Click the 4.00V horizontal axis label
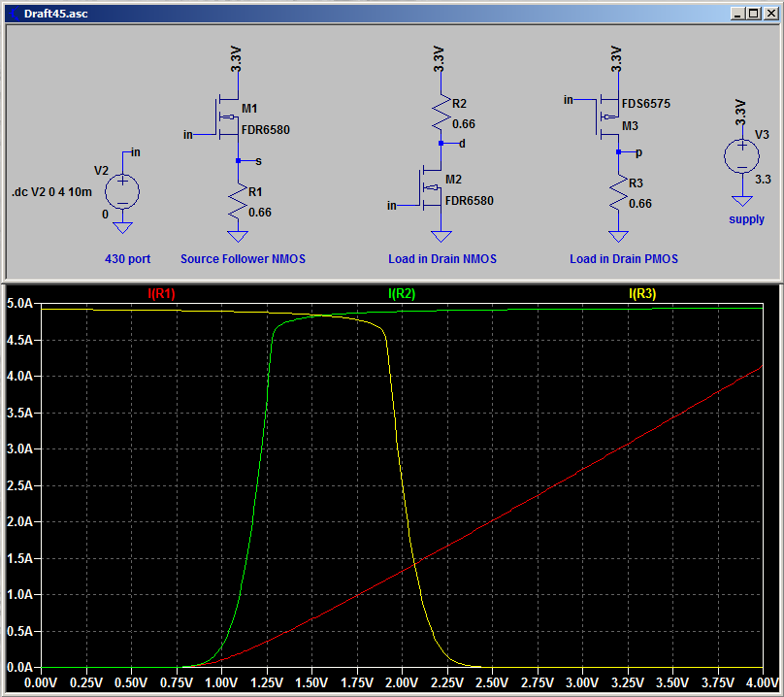Viewport: 784px width, 697px height. pos(763,682)
